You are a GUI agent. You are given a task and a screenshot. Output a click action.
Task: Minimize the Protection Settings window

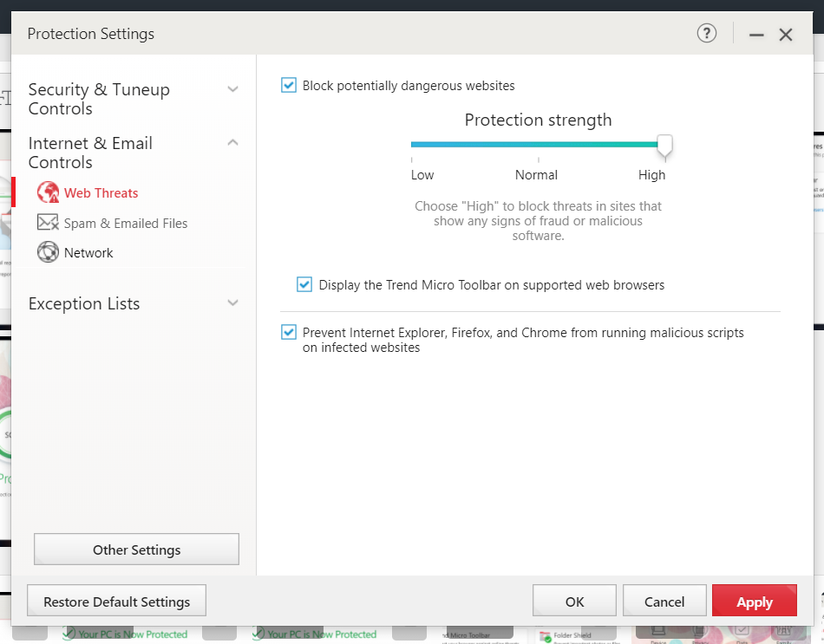point(756,35)
